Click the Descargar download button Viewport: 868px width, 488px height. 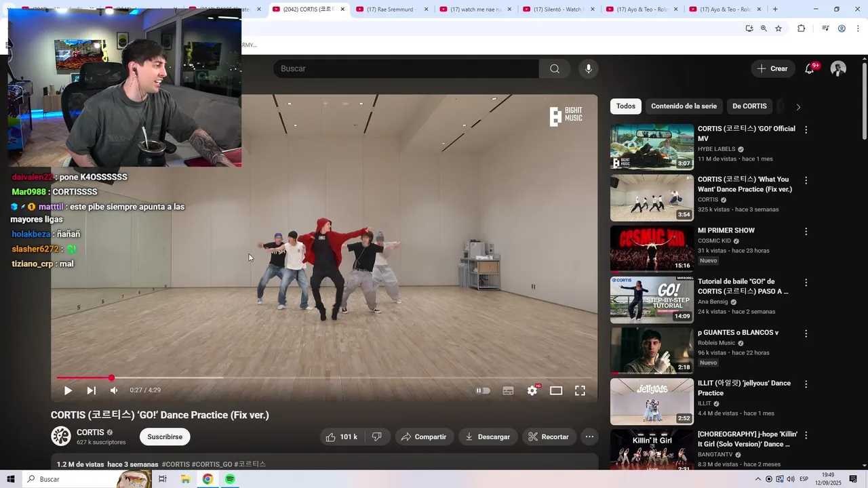488,437
